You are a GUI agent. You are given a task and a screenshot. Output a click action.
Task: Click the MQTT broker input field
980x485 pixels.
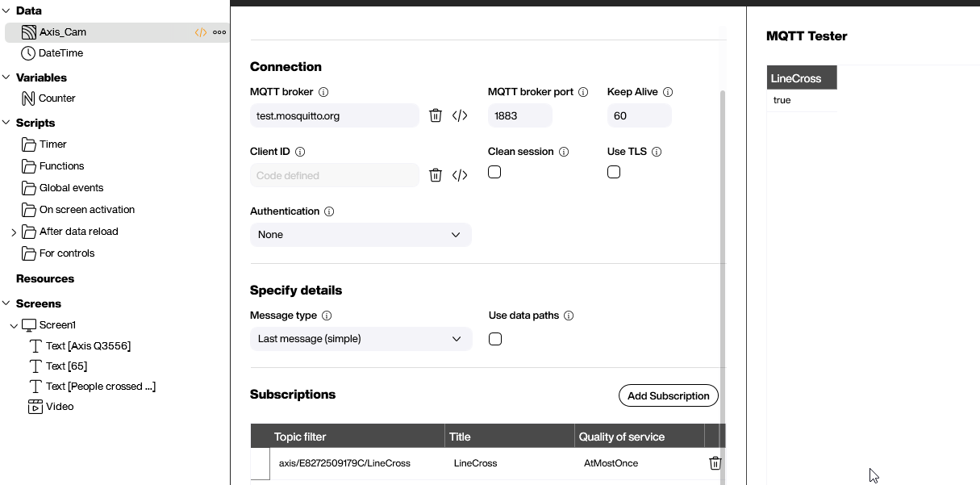point(334,115)
